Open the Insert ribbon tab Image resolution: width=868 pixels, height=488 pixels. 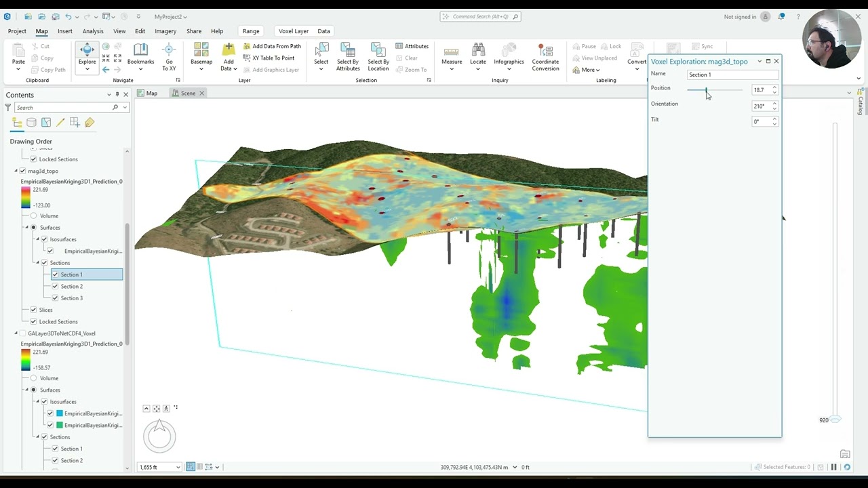tap(65, 31)
